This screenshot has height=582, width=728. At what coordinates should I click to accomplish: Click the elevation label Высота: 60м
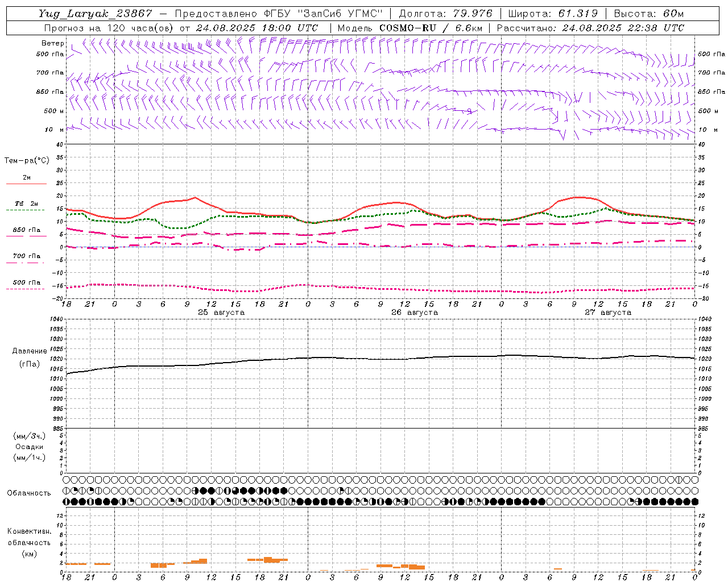point(649,14)
